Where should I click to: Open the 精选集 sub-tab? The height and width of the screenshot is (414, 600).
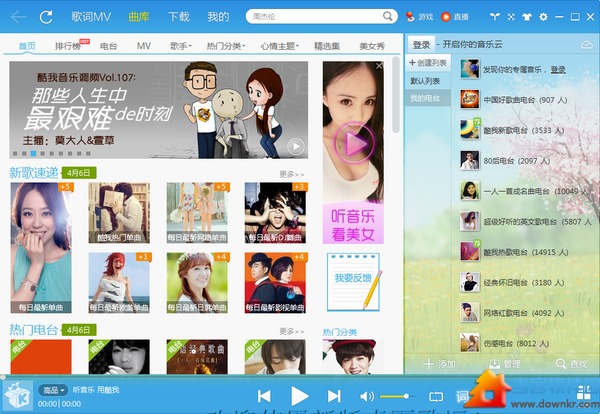[x=327, y=46]
